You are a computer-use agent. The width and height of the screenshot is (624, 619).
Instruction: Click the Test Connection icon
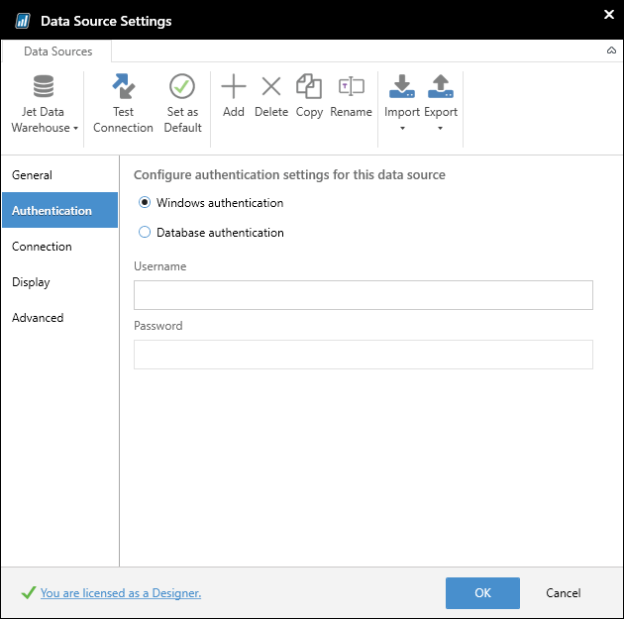[x=123, y=86]
